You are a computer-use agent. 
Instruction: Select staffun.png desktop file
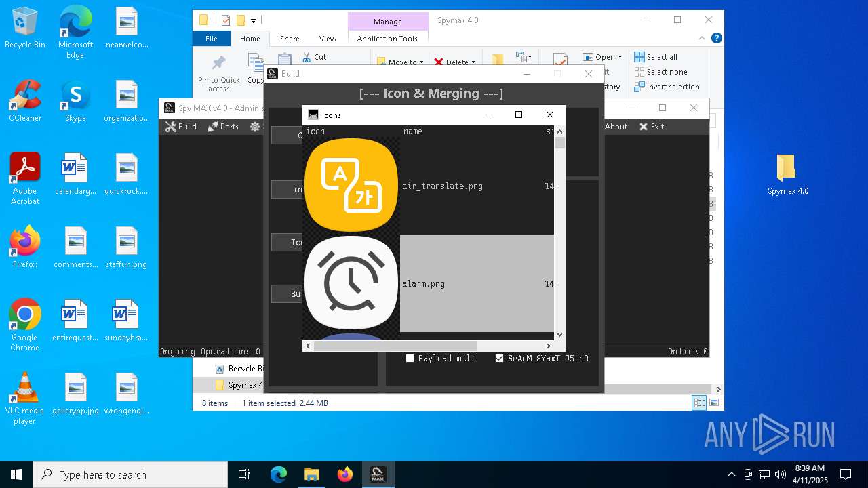coord(126,247)
